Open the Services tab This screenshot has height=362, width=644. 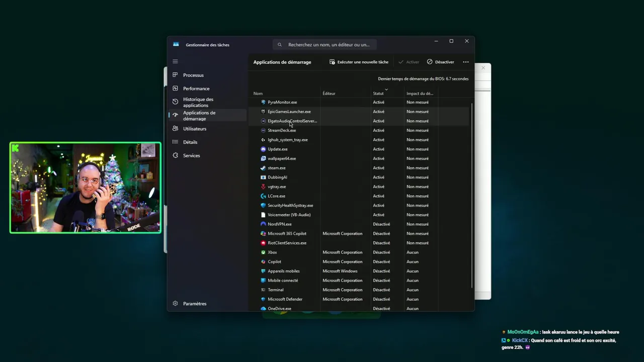click(207, 155)
